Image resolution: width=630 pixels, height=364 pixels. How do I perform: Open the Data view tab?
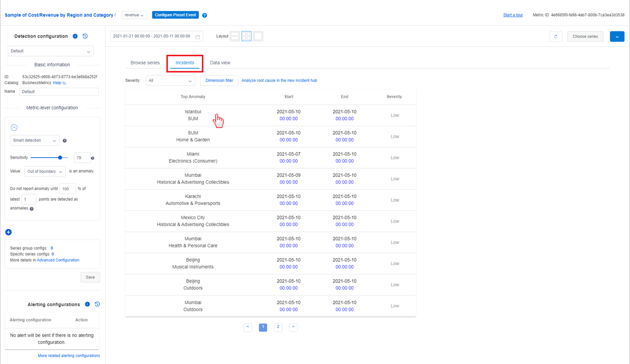tap(220, 62)
